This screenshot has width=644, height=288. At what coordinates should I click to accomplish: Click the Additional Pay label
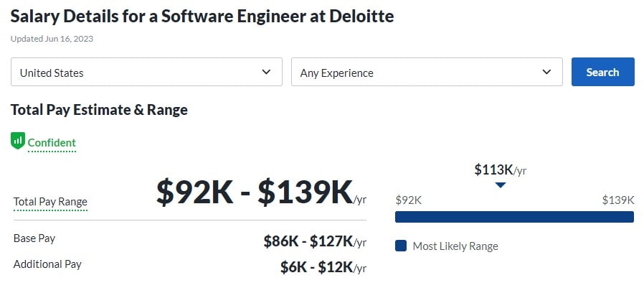tap(47, 264)
